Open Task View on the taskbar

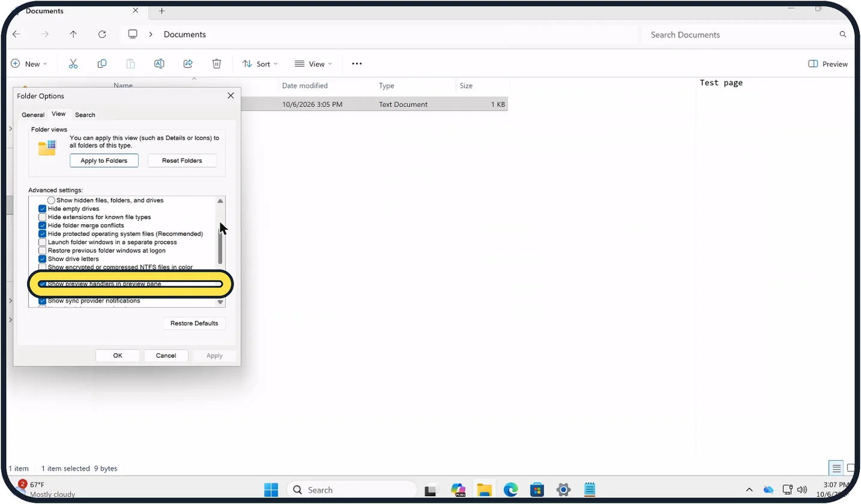click(x=431, y=490)
